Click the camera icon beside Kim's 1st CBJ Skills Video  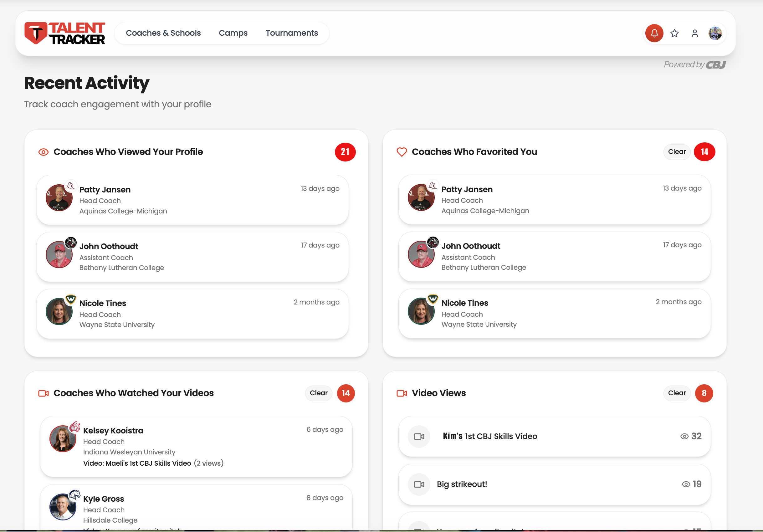(x=419, y=436)
